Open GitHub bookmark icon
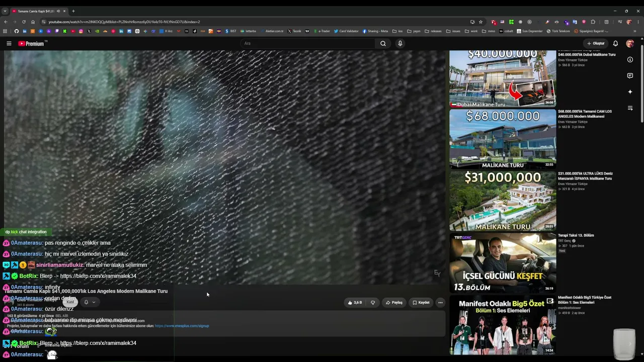Viewport: 644px width, 362px height. 17,31
